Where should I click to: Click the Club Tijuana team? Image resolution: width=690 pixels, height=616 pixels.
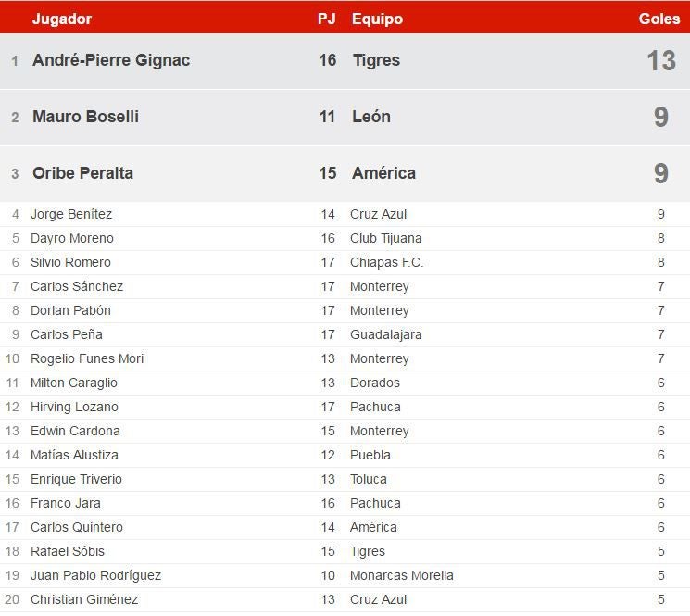385,238
